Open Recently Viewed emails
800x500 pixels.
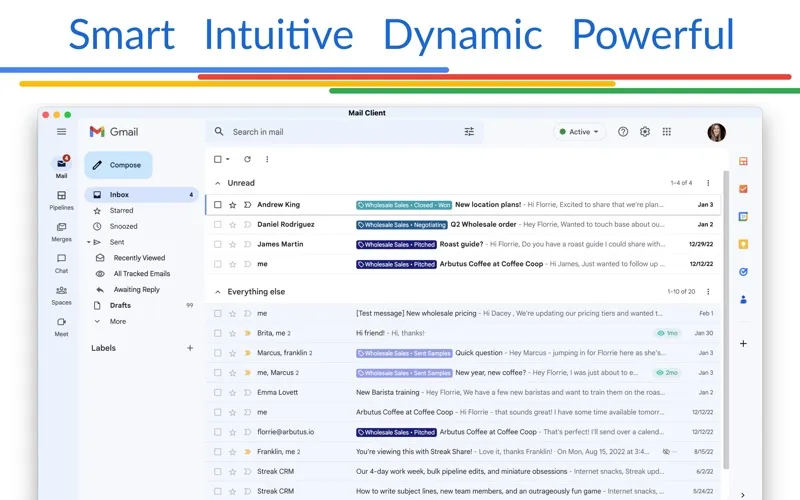click(x=141, y=258)
